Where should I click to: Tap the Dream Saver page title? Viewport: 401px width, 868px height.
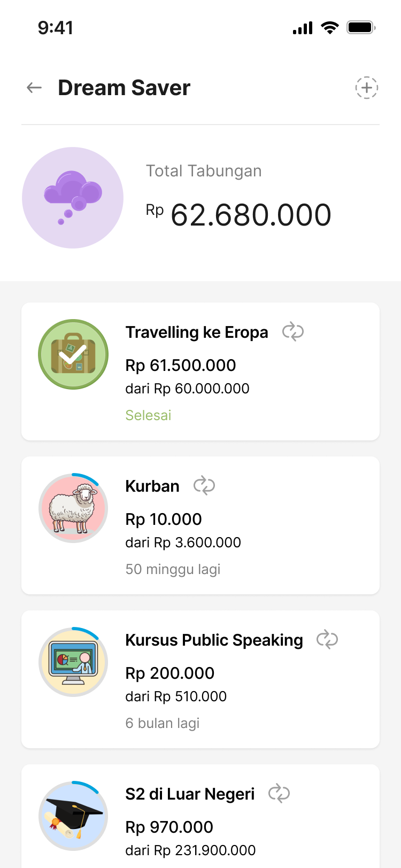pos(124,88)
